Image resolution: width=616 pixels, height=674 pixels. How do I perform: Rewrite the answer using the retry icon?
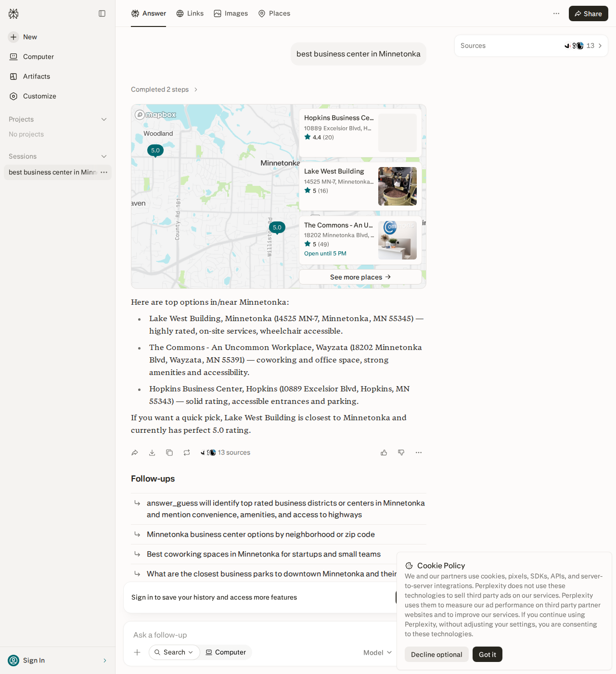[x=187, y=453]
